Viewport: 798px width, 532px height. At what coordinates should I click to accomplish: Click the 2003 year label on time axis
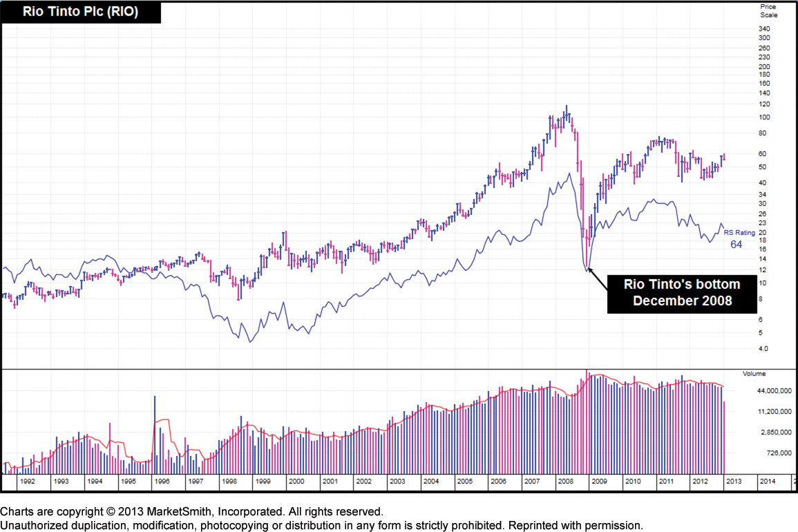click(x=397, y=482)
